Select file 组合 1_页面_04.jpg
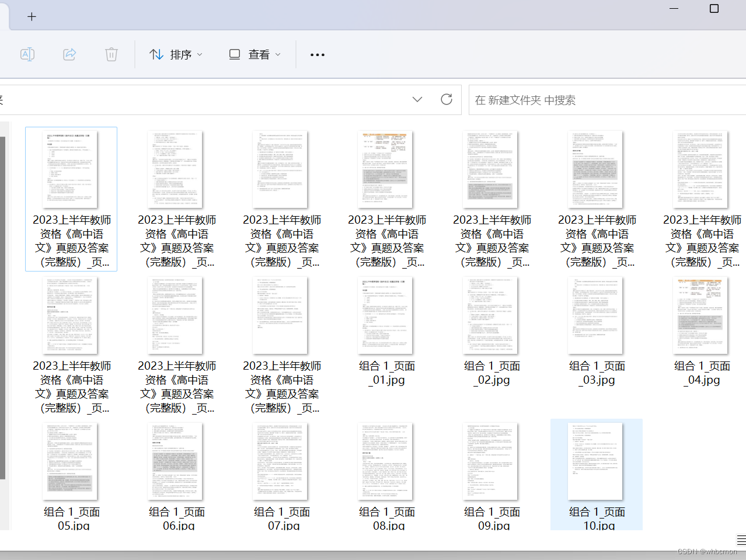This screenshot has height=560, width=746. click(702, 332)
